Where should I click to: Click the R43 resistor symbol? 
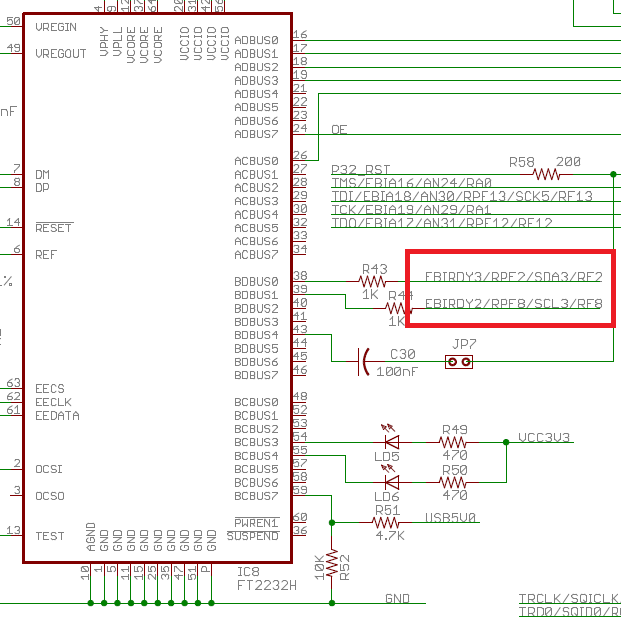click(372, 281)
